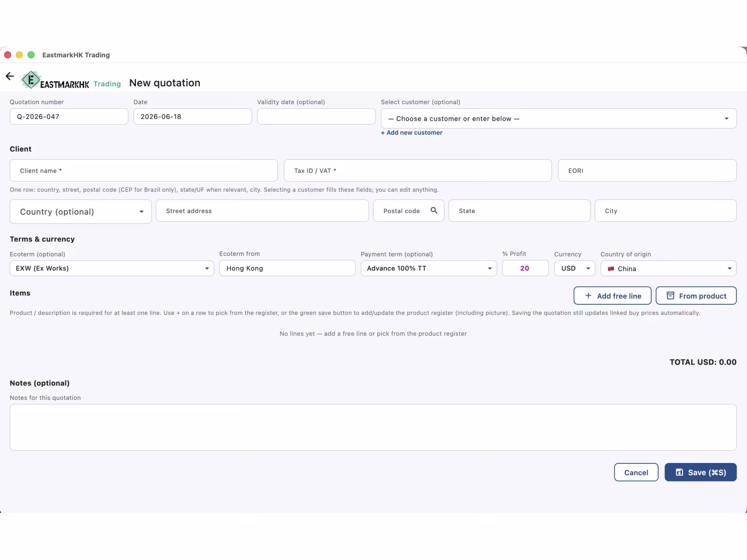Open the Country of origin dropdown
The height and width of the screenshot is (560, 747).
point(668,268)
